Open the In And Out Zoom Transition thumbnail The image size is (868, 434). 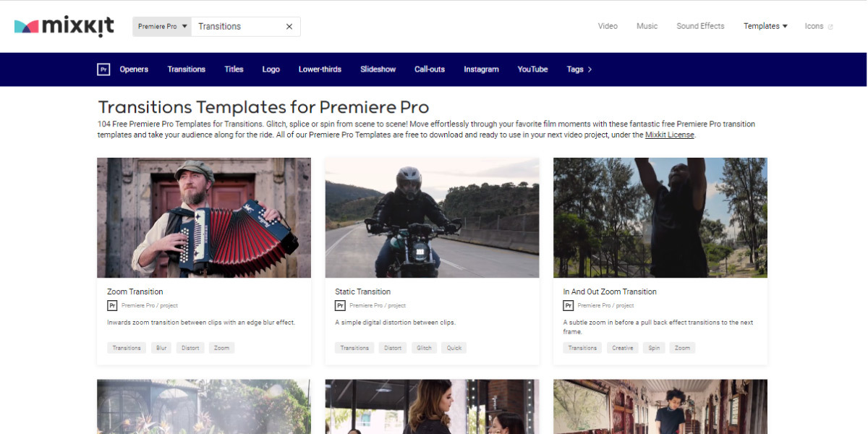(660, 218)
